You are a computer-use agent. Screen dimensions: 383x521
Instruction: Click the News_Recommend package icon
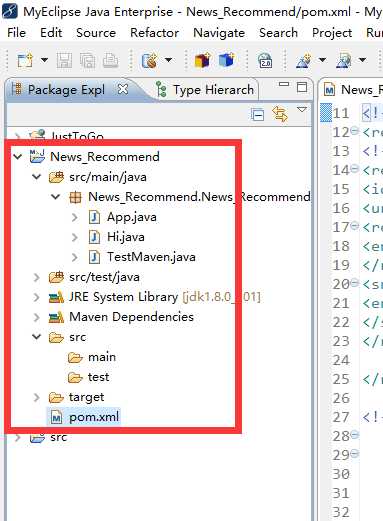pyautogui.click(x=75, y=197)
